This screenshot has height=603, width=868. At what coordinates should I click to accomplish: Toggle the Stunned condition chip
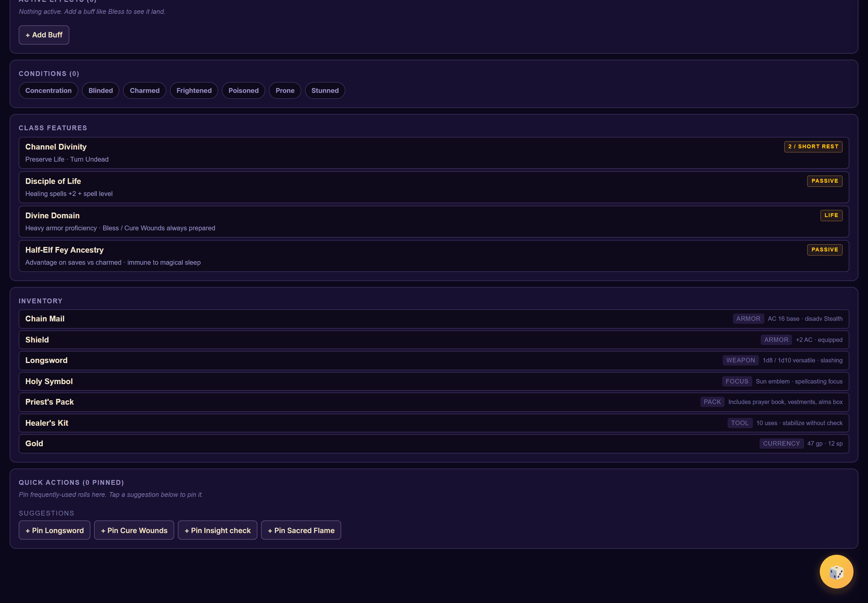pyautogui.click(x=325, y=91)
